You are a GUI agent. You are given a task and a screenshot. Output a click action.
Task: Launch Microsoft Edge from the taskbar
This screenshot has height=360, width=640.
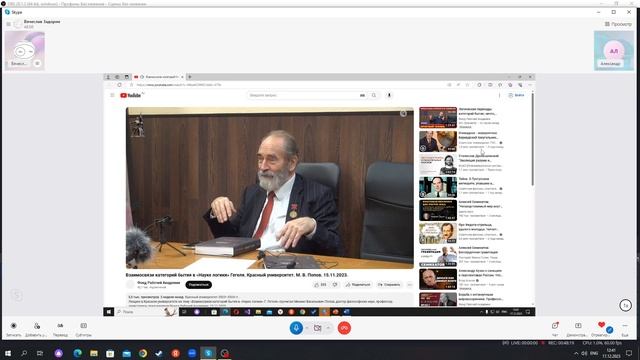tap(78, 353)
